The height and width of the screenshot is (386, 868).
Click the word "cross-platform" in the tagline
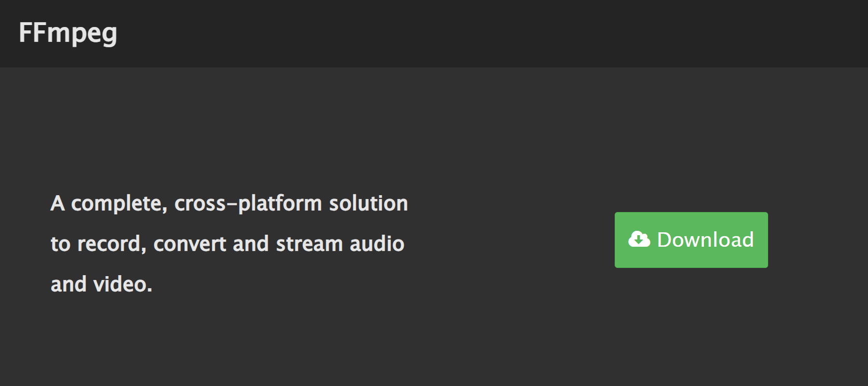248,203
